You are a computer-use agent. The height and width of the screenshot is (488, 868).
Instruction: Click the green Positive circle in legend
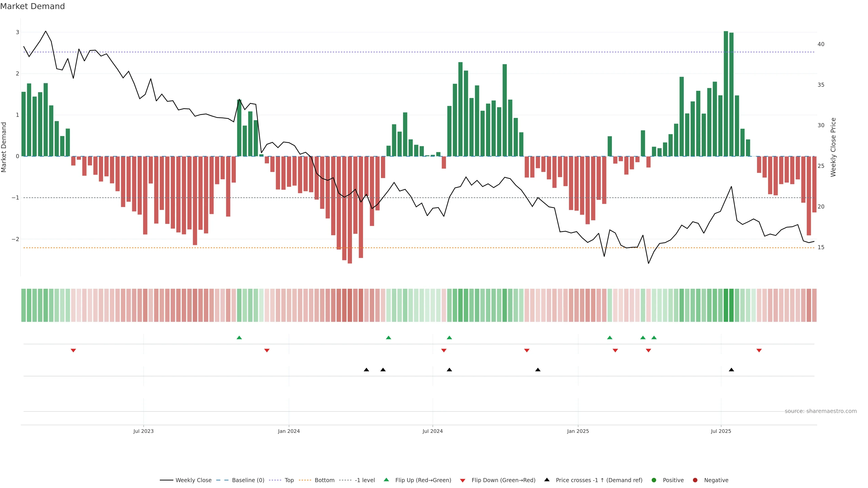point(654,480)
